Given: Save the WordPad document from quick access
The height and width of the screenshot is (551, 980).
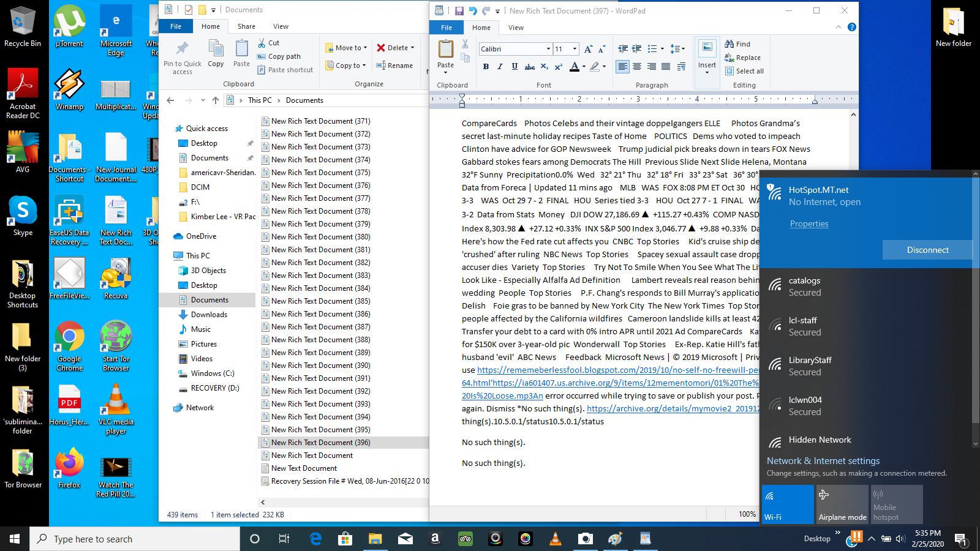Looking at the screenshot, I should click(459, 10).
